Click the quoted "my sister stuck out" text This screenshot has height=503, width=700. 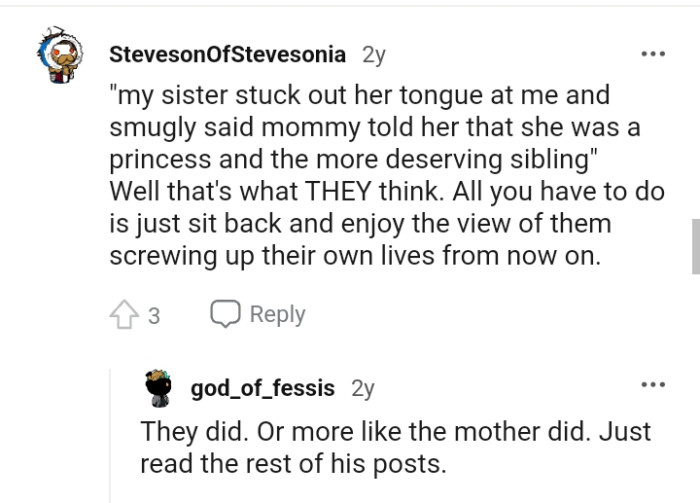[x=360, y=96]
